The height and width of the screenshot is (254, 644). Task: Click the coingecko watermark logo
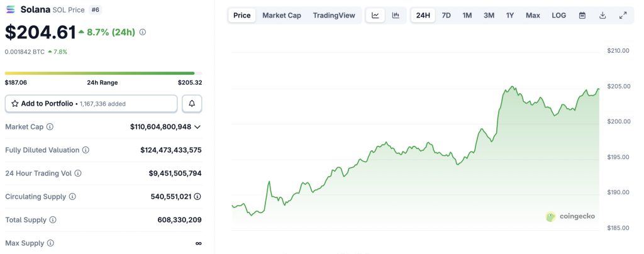click(570, 216)
